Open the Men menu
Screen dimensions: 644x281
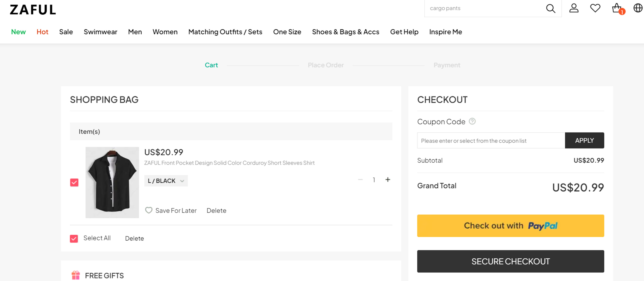(x=135, y=32)
